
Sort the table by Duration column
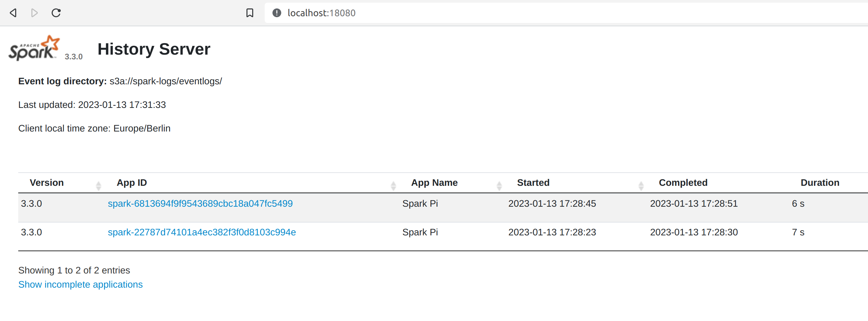coord(820,182)
